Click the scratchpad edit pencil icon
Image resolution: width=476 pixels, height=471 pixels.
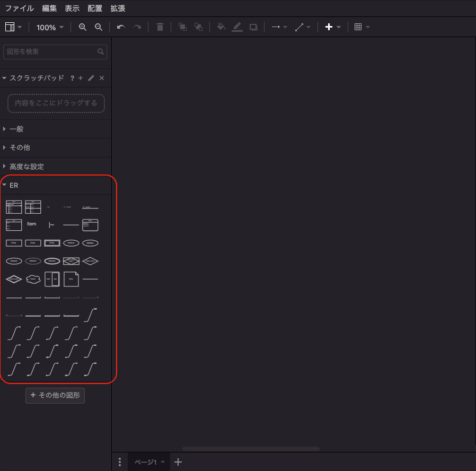91,78
